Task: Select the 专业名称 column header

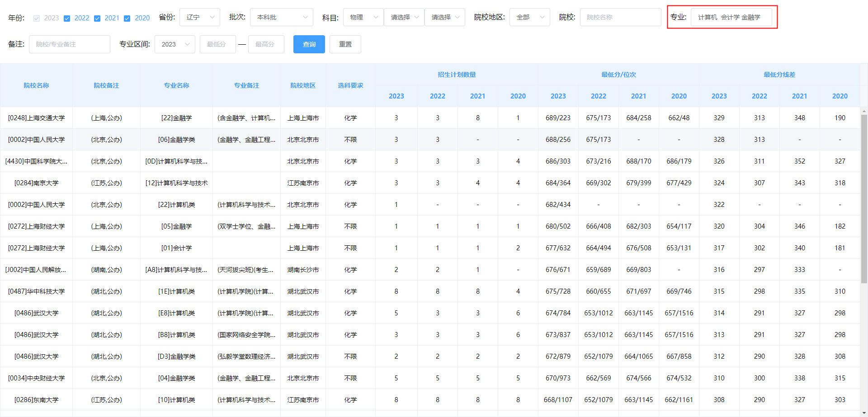Action: click(x=176, y=85)
